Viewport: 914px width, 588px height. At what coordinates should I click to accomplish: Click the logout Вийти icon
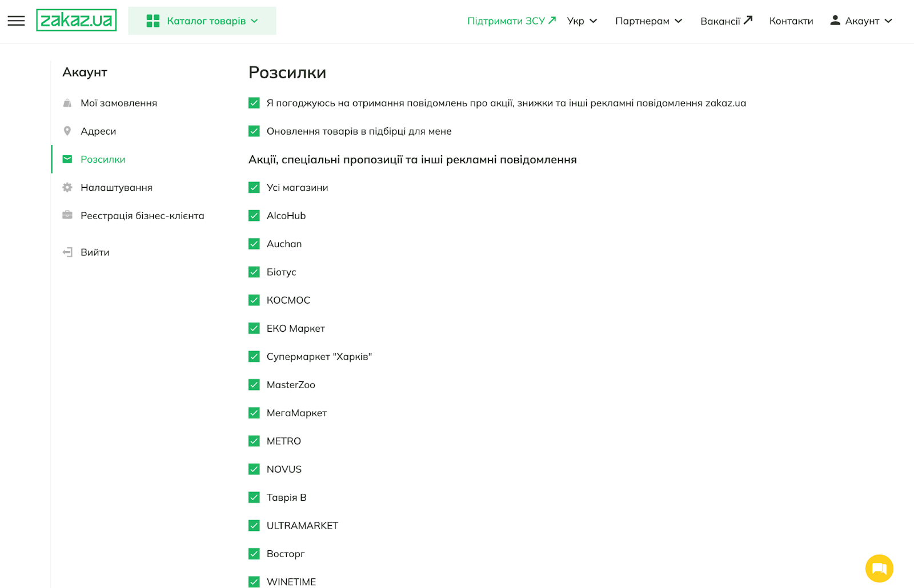tap(67, 252)
